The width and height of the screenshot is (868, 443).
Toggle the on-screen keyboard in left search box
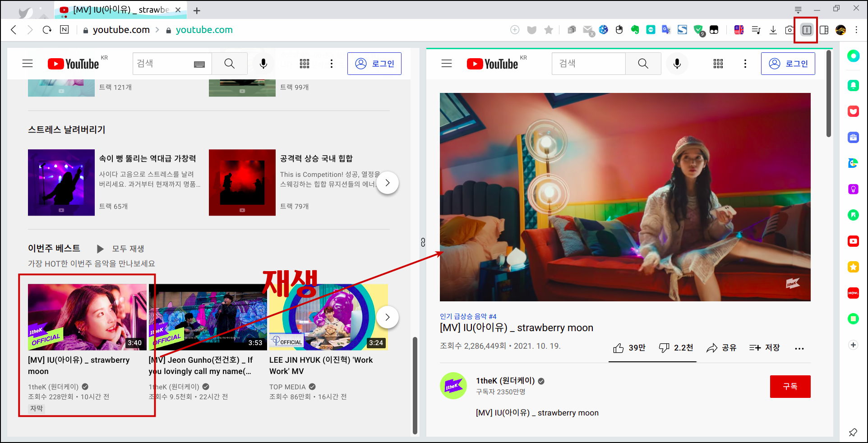tap(199, 64)
